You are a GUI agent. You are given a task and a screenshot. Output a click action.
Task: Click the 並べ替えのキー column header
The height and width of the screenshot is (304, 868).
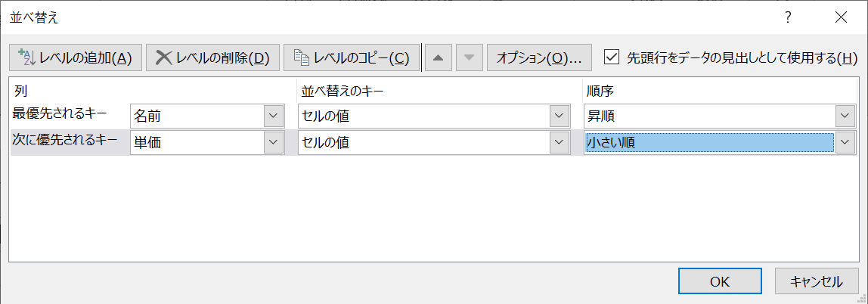(x=342, y=90)
